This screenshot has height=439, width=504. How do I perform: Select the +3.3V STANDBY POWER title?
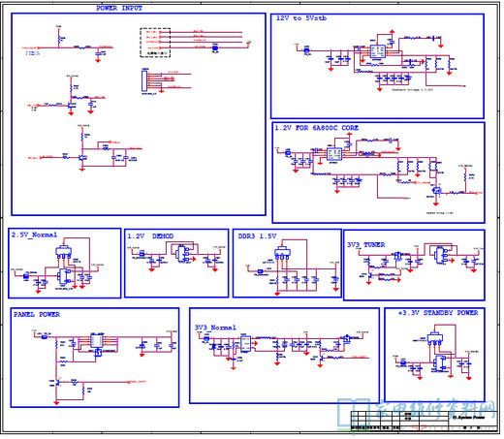(x=438, y=313)
